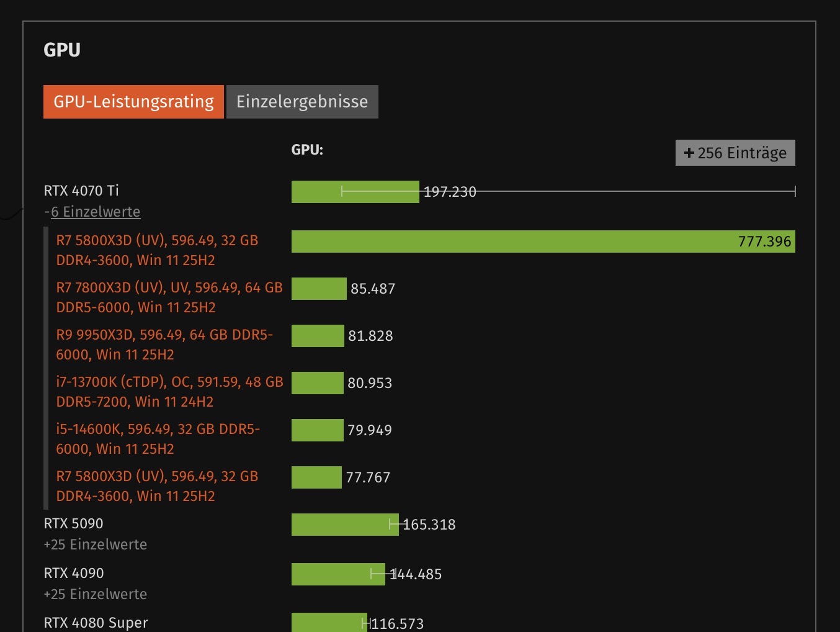Open the R7 7800X3D (UV) DDR5-6000 entry
This screenshot has width=840, height=632.
click(169, 297)
